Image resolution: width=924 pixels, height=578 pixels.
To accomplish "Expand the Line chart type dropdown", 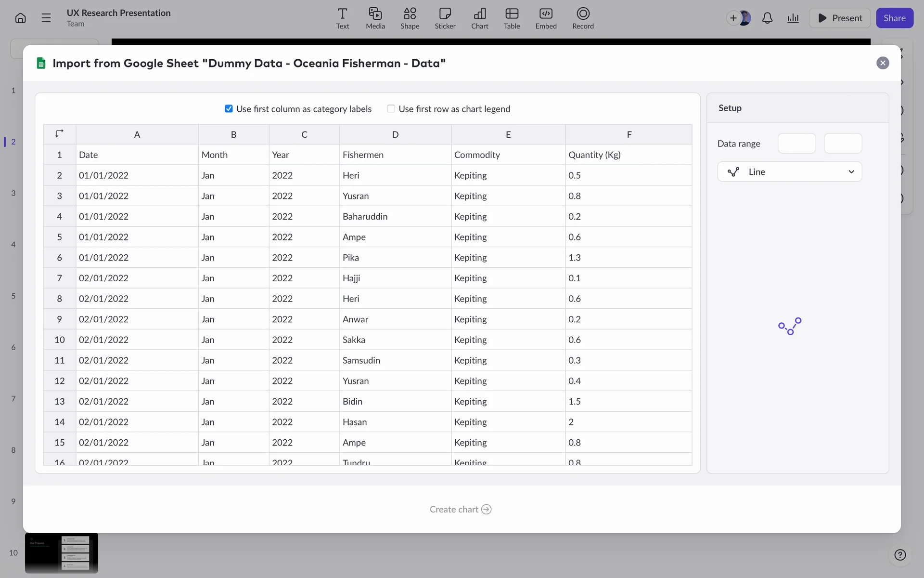I will tap(789, 172).
